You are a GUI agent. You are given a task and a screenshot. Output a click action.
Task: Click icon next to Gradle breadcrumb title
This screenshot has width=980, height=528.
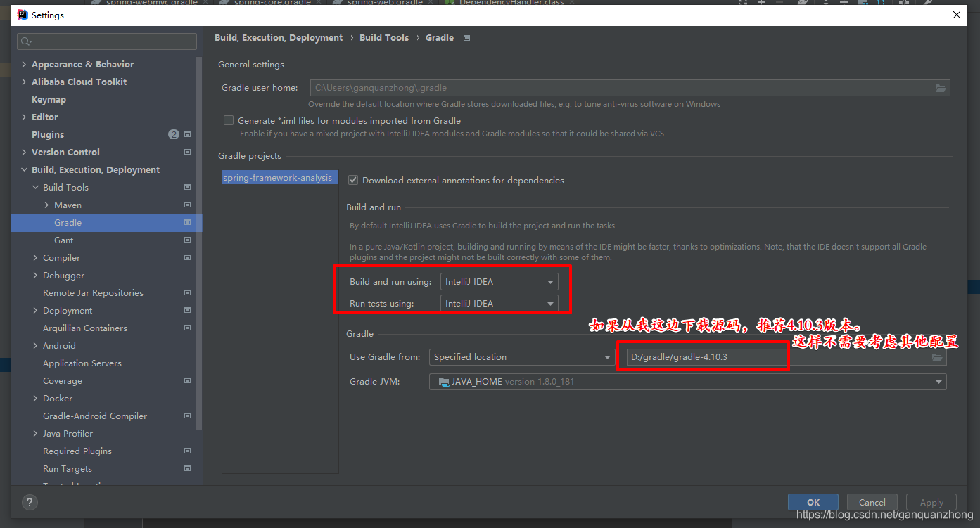click(x=466, y=38)
